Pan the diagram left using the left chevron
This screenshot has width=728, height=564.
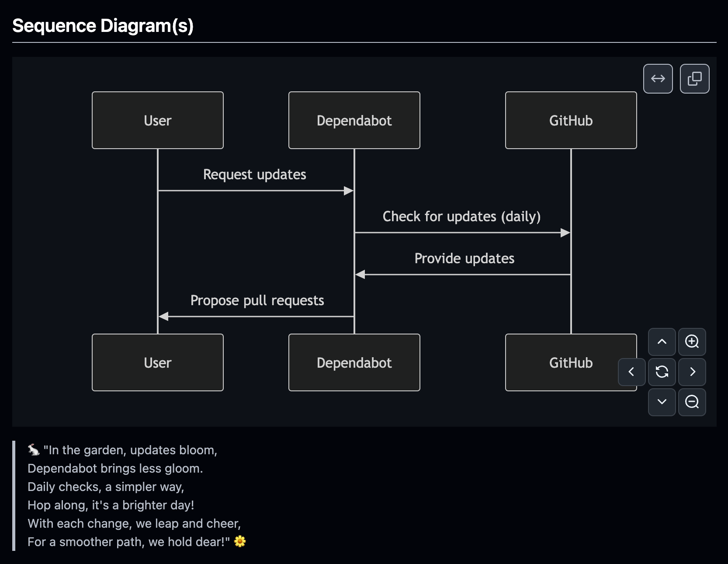click(x=631, y=372)
